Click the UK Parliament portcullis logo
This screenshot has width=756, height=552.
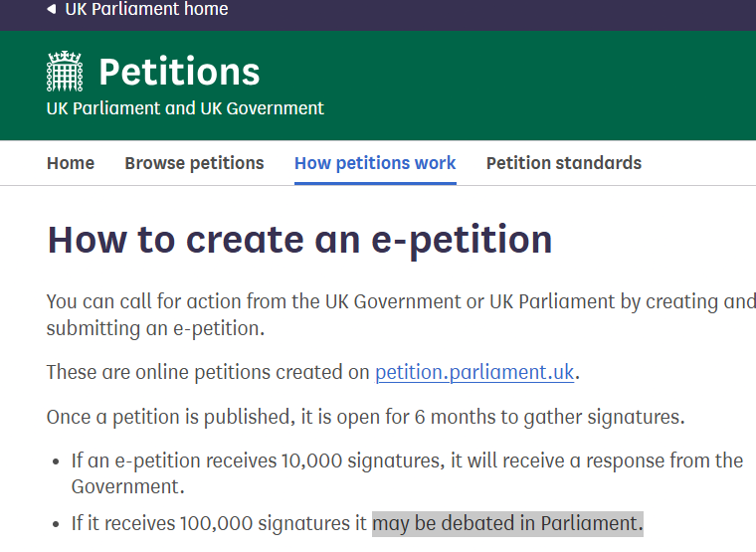65,72
